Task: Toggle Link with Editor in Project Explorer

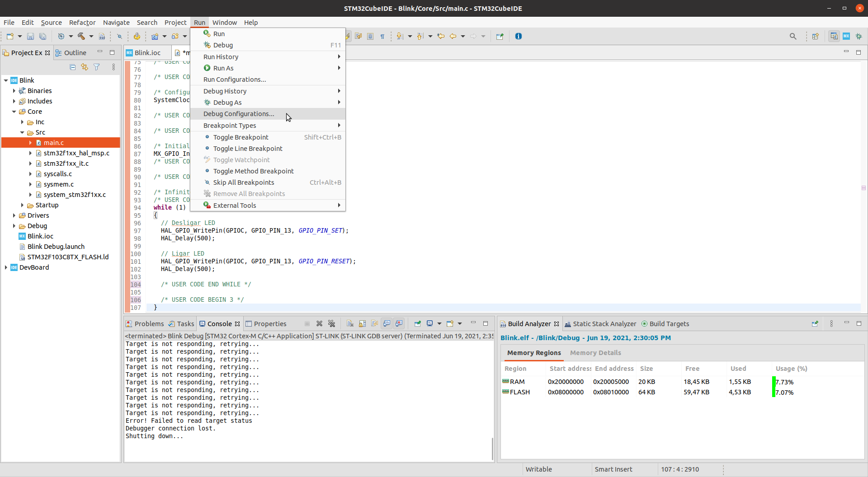Action: [85, 67]
